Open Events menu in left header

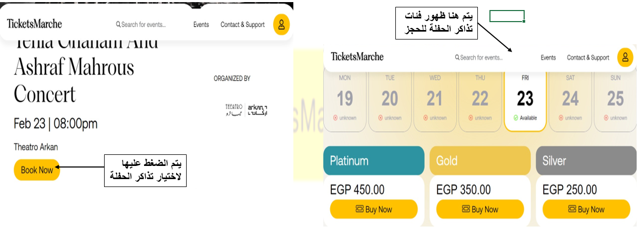(x=201, y=25)
